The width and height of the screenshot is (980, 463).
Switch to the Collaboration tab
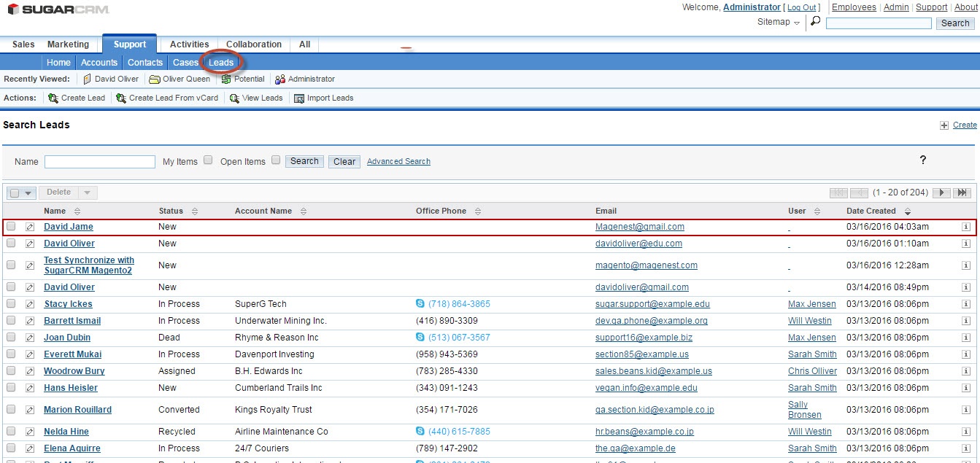254,44
